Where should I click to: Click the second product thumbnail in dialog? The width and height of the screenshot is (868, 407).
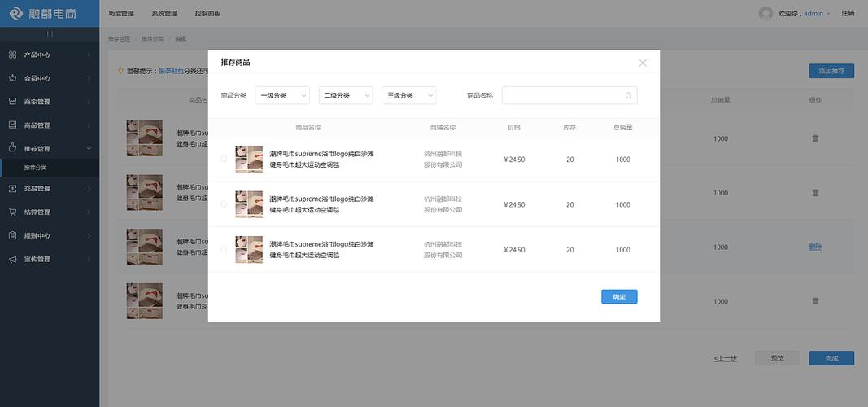coord(249,204)
